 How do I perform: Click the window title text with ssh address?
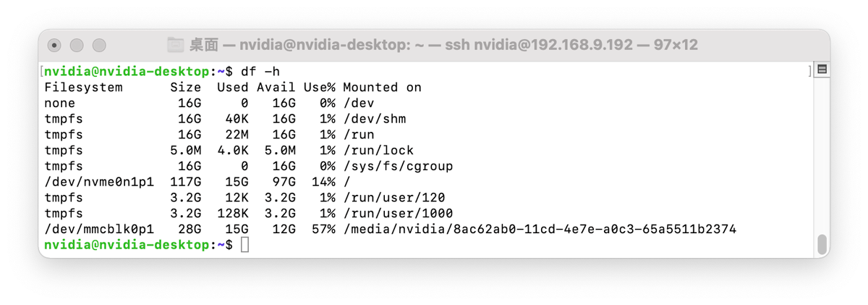pyautogui.click(x=443, y=45)
